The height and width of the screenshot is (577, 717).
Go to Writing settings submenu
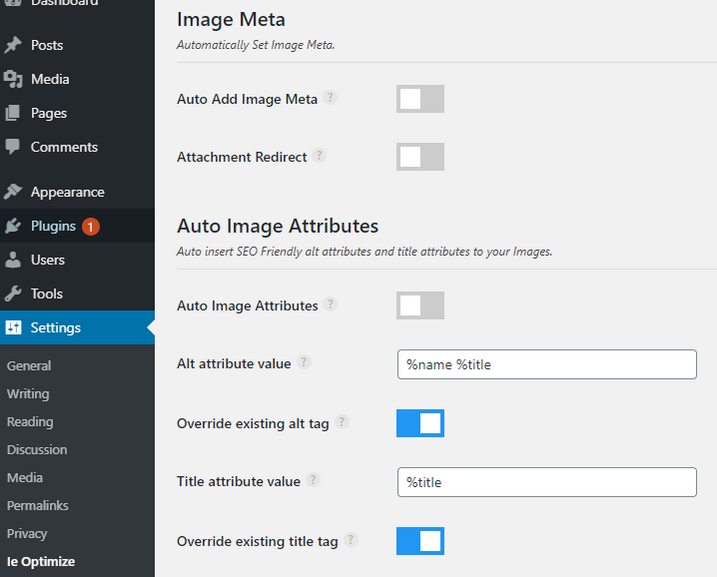click(28, 394)
